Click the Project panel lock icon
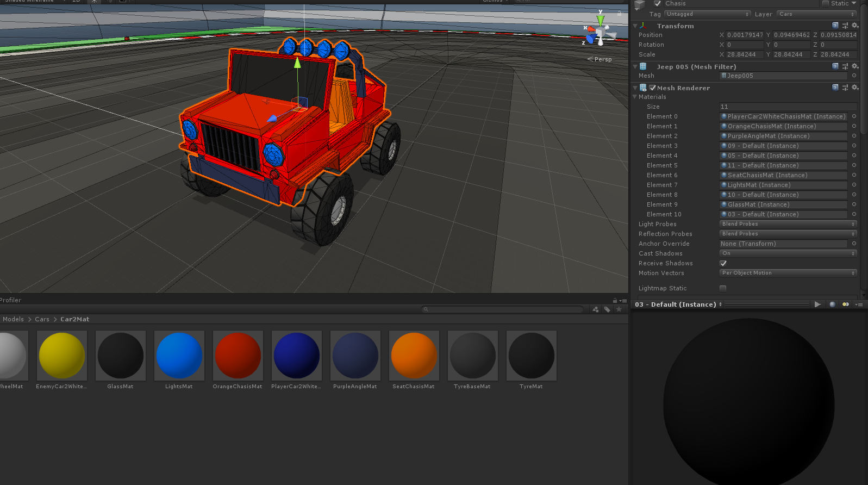The width and height of the screenshot is (868, 485). [615, 300]
